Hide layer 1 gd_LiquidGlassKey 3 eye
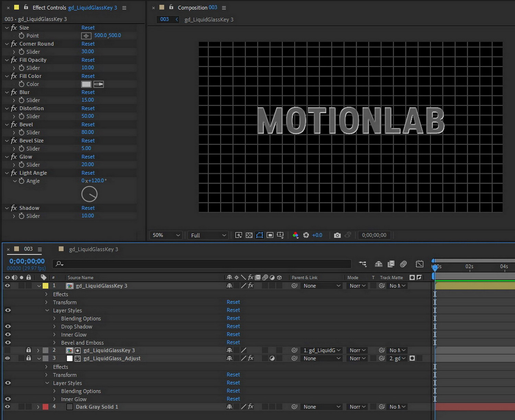515x420 pixels. tap(8, 286)
